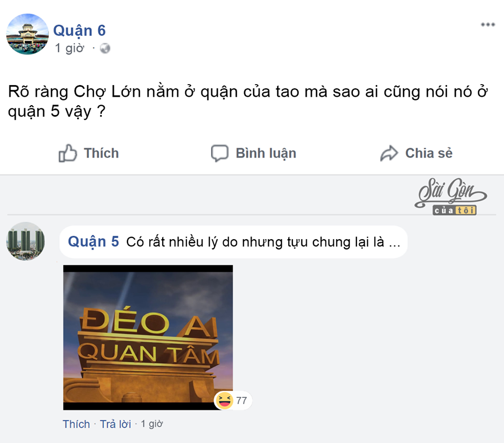Like the comment via Thích link
Image resolution: width=504 pixels, height=443 pixels.
(x=76, y=424)
